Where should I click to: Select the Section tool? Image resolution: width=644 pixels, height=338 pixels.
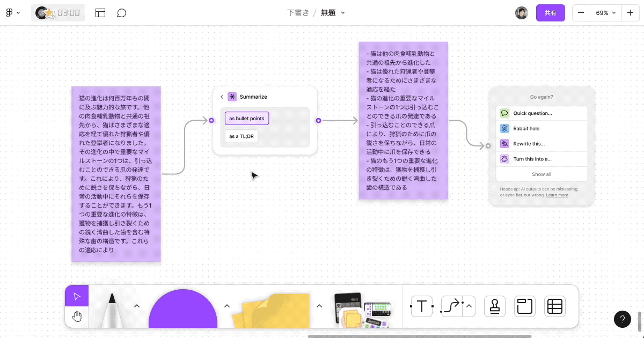[524, 306]
